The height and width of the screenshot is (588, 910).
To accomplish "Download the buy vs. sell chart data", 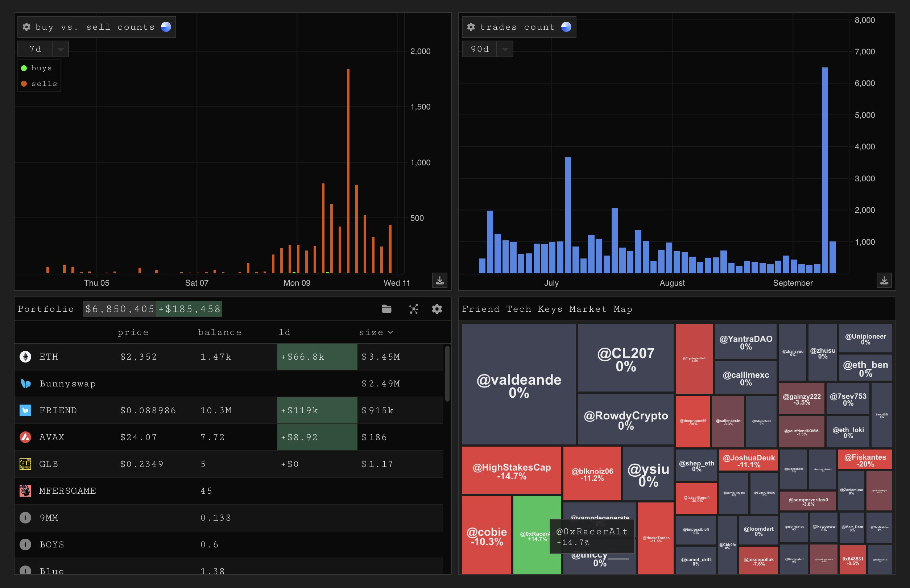I will tap(439, 280).
